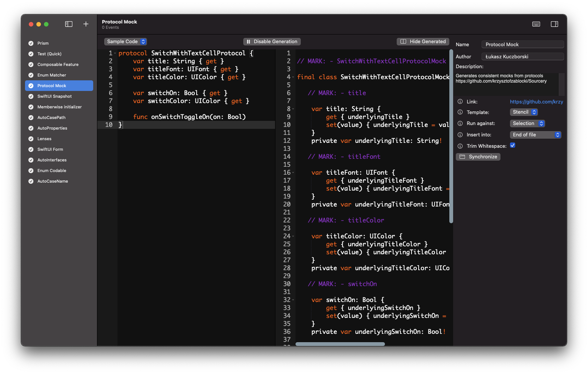588x374 pixels.
Task: Click info icon next to Run against
Action: [460, 124]
